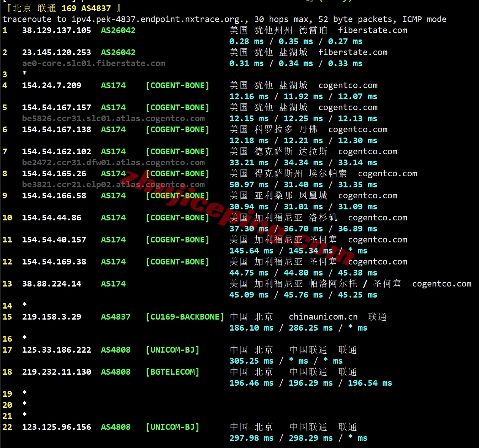Click the BGTELECOM label on hop 18
The width and height of the screenshot is (479, 448).
click(172, 372)
